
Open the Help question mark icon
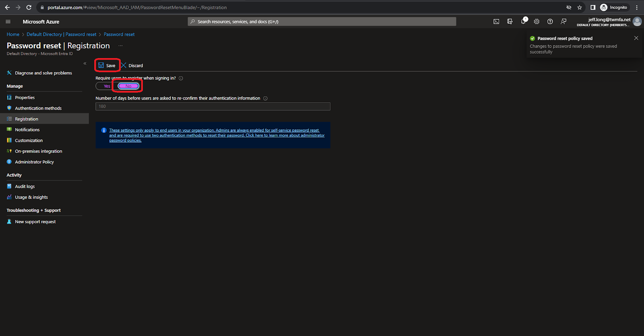(550, 22)
